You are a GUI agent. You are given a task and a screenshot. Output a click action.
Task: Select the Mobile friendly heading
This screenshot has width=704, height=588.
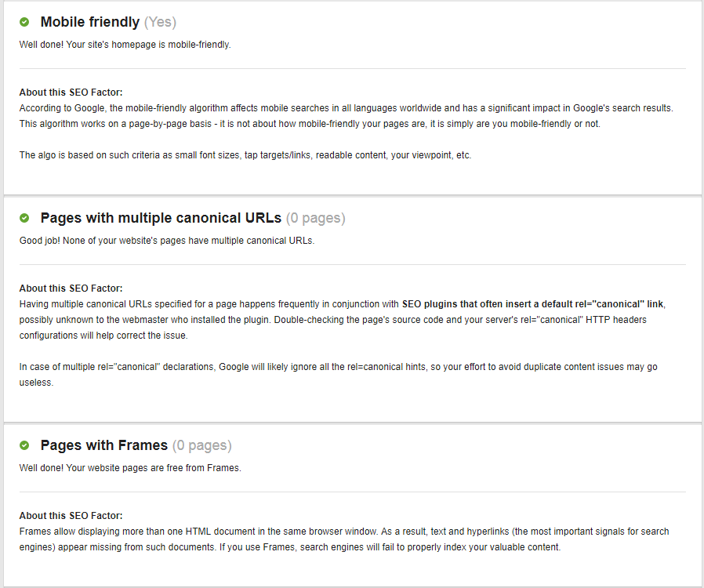click(x=89, y=22)
